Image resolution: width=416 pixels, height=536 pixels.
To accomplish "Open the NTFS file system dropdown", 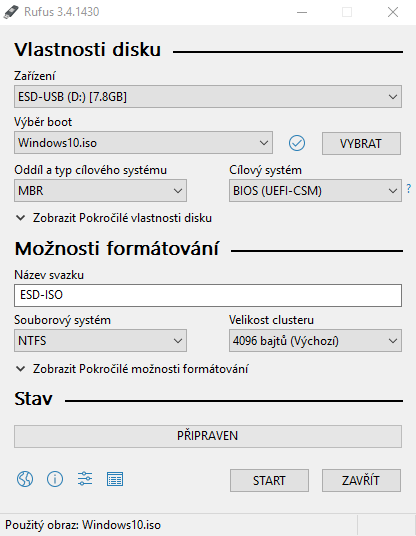I will 100,340.
